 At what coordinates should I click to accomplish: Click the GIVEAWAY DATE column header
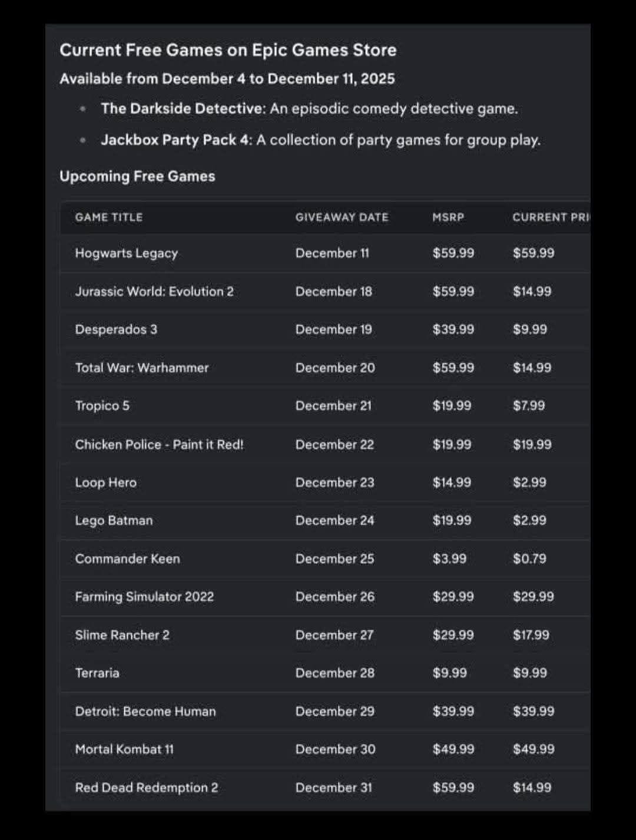point(342,217)
